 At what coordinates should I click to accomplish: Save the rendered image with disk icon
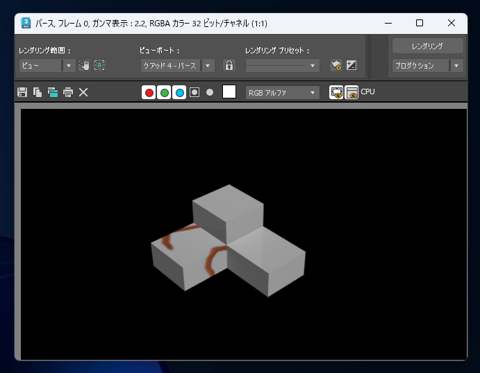point(22,92)
